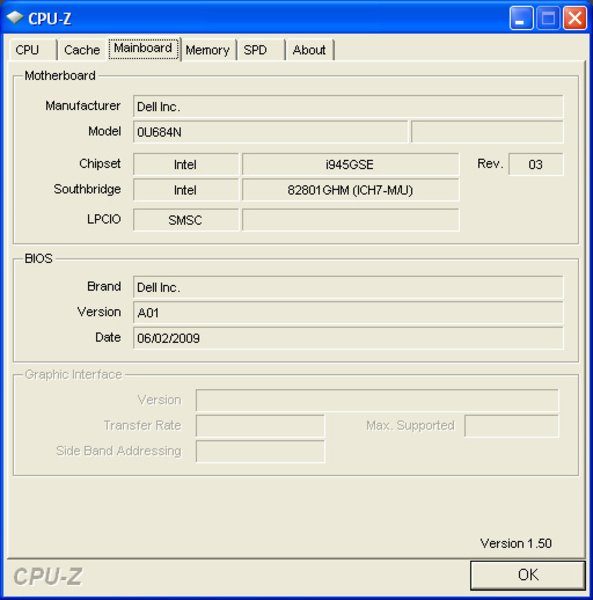Click the OK button
Viewport: 593px width, 600px height.
pyautogui.click(x=528, y=575)
